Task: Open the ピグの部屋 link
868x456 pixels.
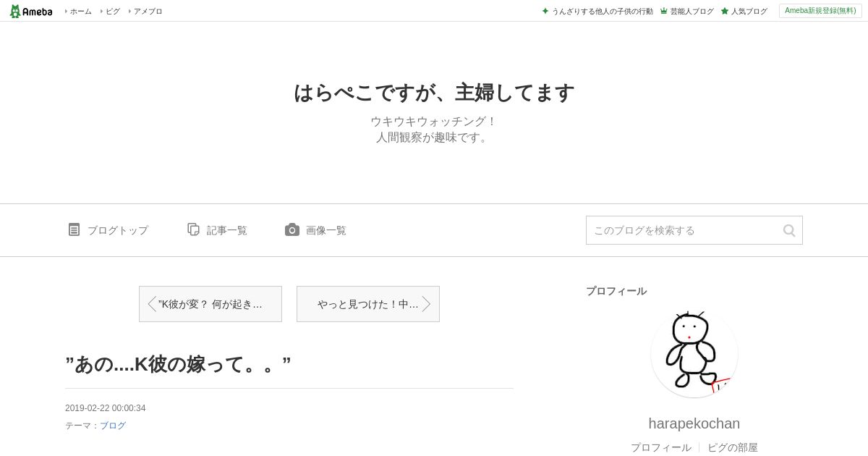Action: [x=733, y=447]
